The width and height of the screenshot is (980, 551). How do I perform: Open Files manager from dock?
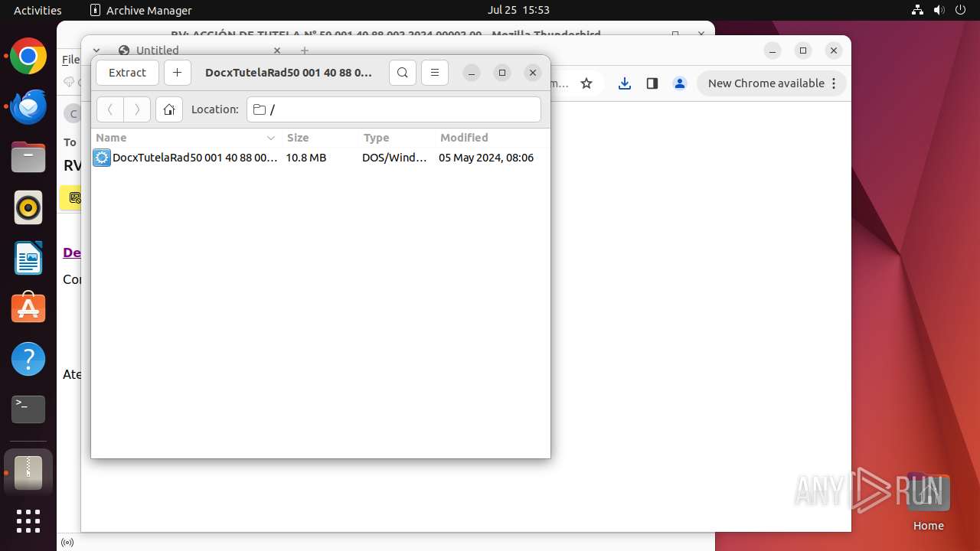click(x=28, y=158)
